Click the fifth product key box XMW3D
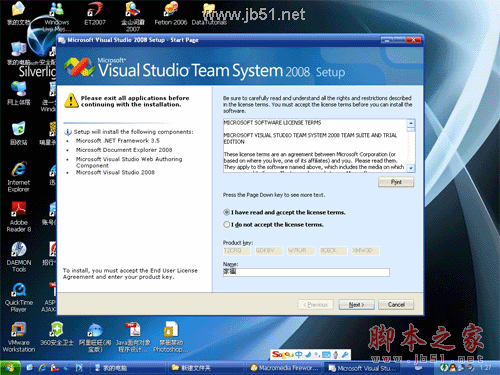This screenshot has height=375, width=500. click(365, 251)
